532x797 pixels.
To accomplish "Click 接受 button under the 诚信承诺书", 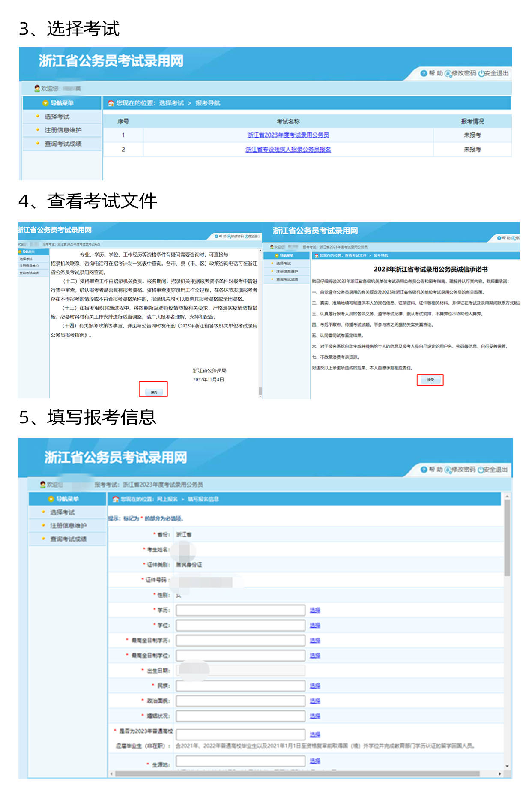I will 430,380.
